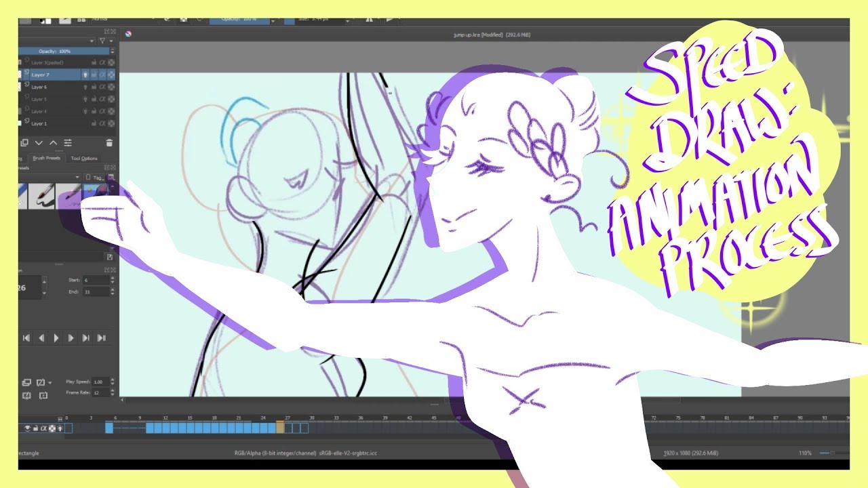Adjust zoom slider in status bar
868x488 pixels.
pos(833,453)
